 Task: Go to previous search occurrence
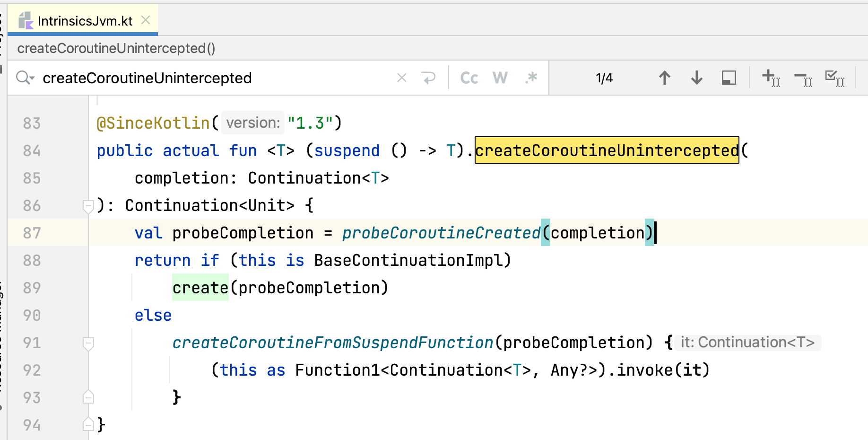664,78
